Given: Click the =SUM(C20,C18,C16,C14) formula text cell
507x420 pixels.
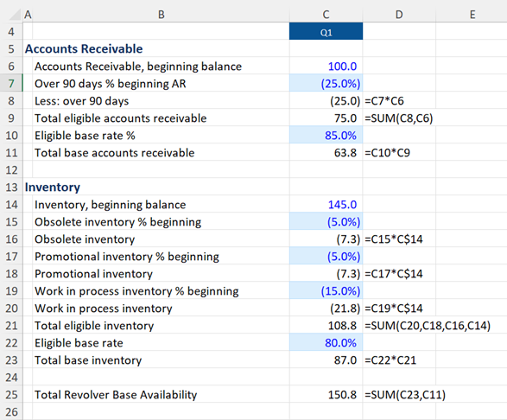Looking at the screenshot, I should point(428,326).
